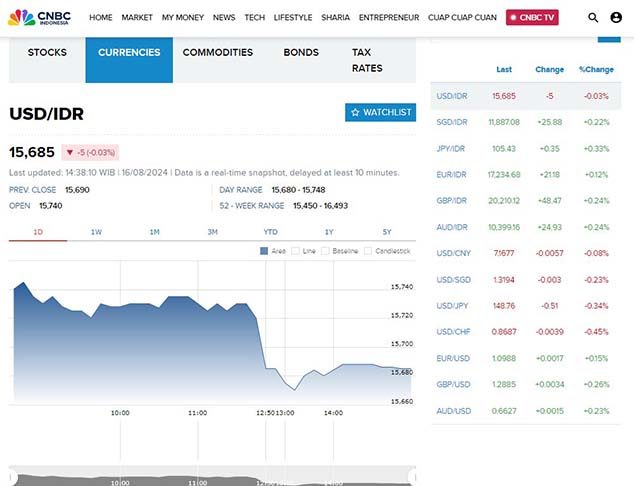The height and width of the screenshot is (486, 634).
Task: Enable the Baseline chart checkbox
Action: [x=325, y=251]
